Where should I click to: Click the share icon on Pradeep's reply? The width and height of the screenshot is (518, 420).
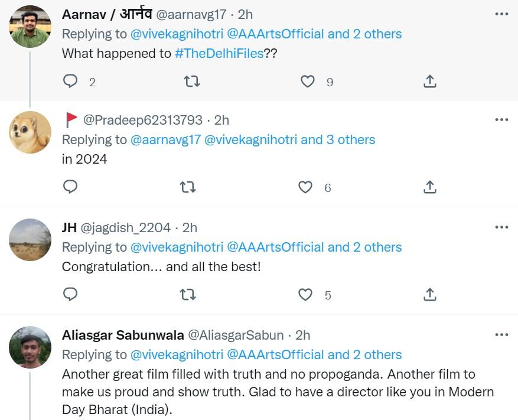tap(429, 187)
